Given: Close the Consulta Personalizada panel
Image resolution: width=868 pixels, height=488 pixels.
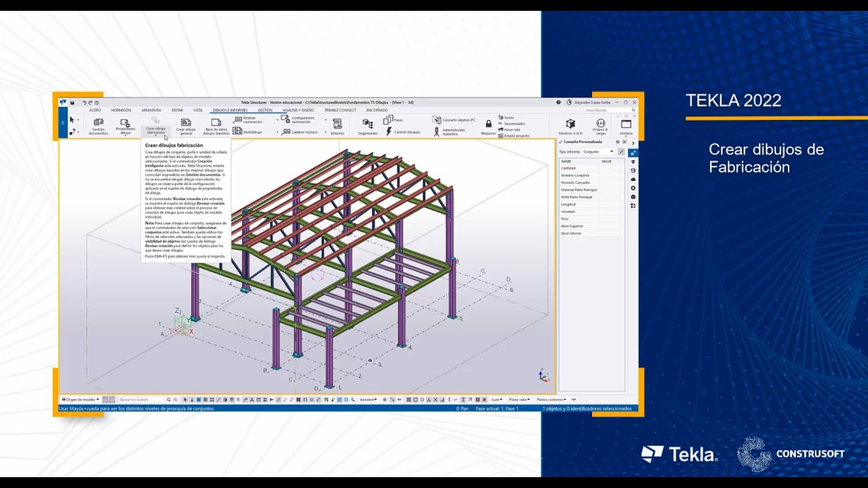Looking at the screenshot, I should point(625,142).
